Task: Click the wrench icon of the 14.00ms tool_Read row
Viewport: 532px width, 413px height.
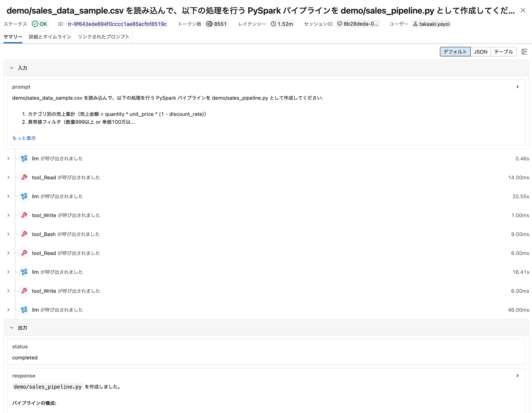Action: point(24,177)
